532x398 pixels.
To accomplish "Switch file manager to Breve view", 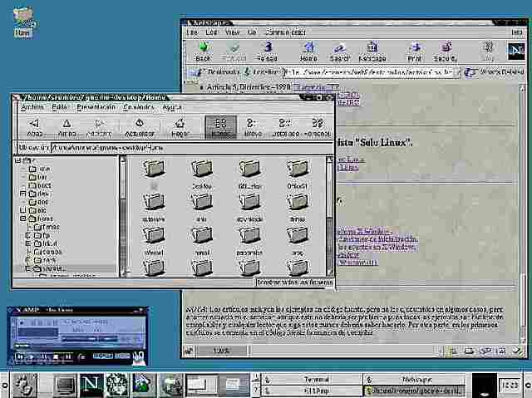I will 253,127.
